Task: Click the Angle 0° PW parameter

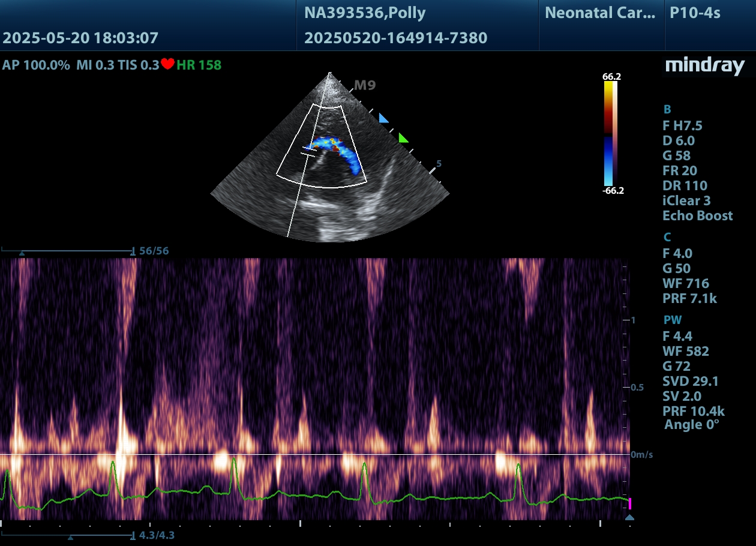Action: (692, 425)
